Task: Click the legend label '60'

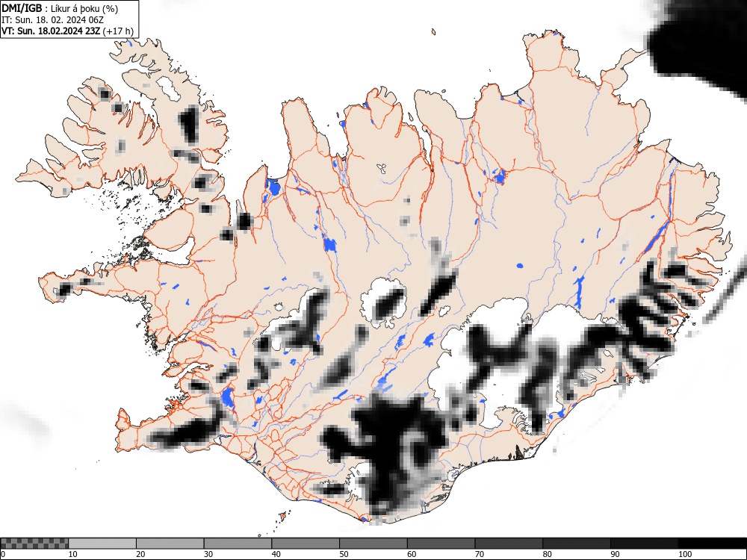Action: coord(412,554)
